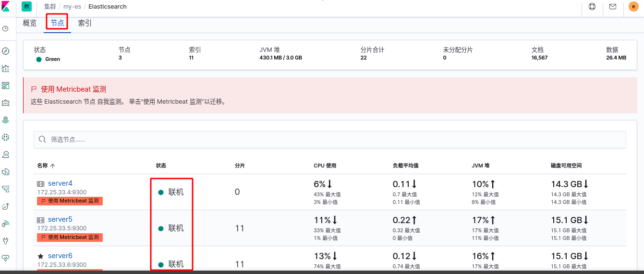Screen dimensions: 644x274
Task: Sort by CPU 使用 column header
Action: pos(325,166)
